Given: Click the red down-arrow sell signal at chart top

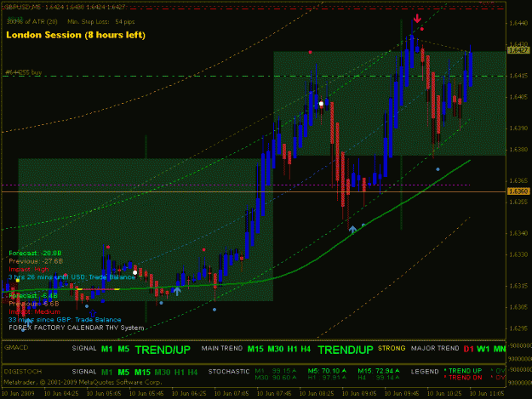Looking at the screenshot, I should tap(417, 19).
